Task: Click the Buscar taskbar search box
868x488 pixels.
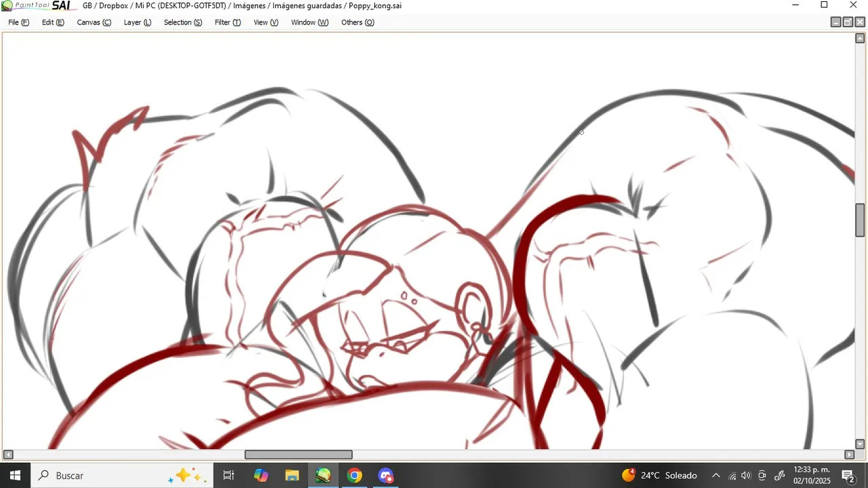Action: click(x=122, y=475)
